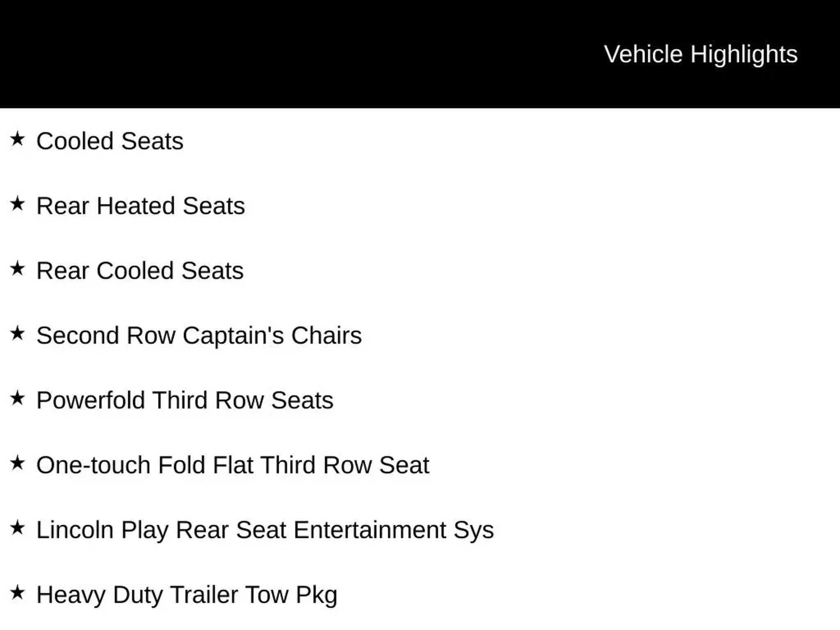Image resolution: width=840 pixels, height=630 pixels.
Task: Click the word "Entertainment" in the list
Action: pyautogui.click(x=370, y=530)
